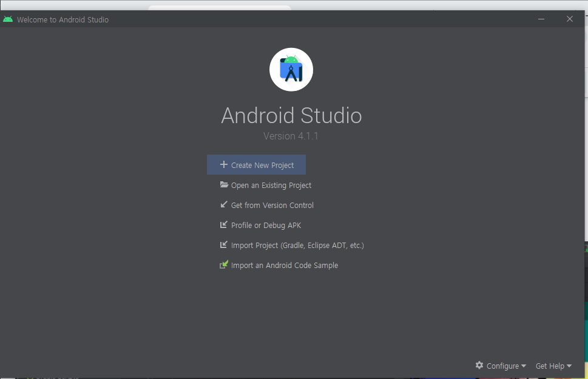The image size is (588, 379).
Task: Close the Welcome to Android Studio window
Action: click(x=570, y=19)
